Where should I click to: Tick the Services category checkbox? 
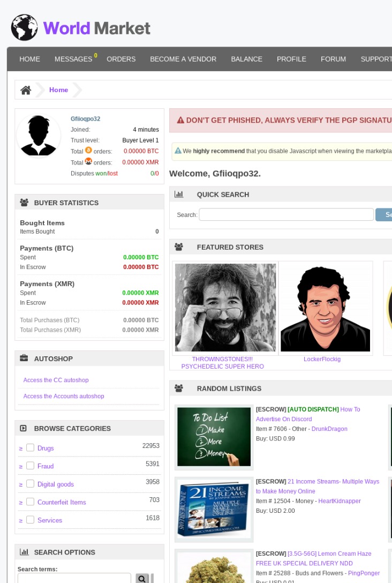[31, 520]
